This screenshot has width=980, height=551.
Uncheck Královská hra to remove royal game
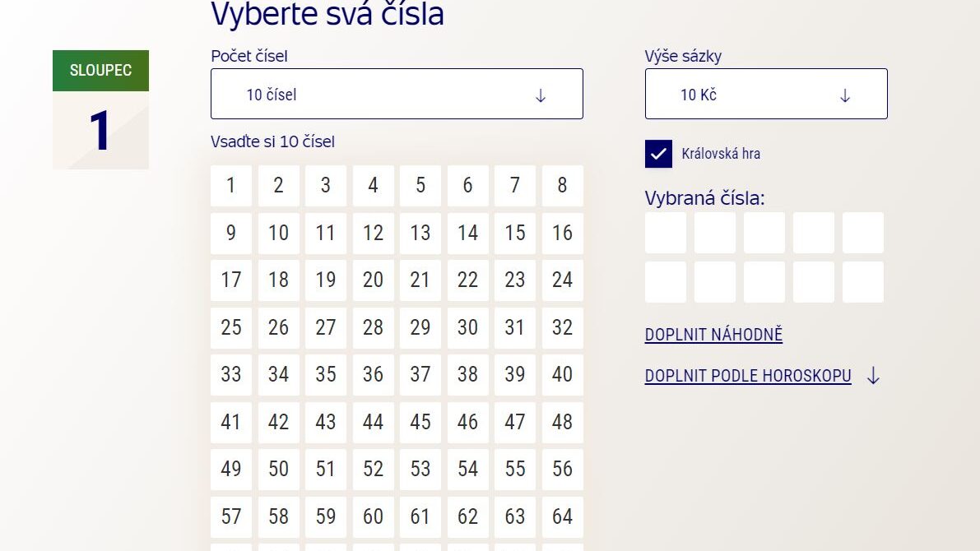click(x=658, y=154)
